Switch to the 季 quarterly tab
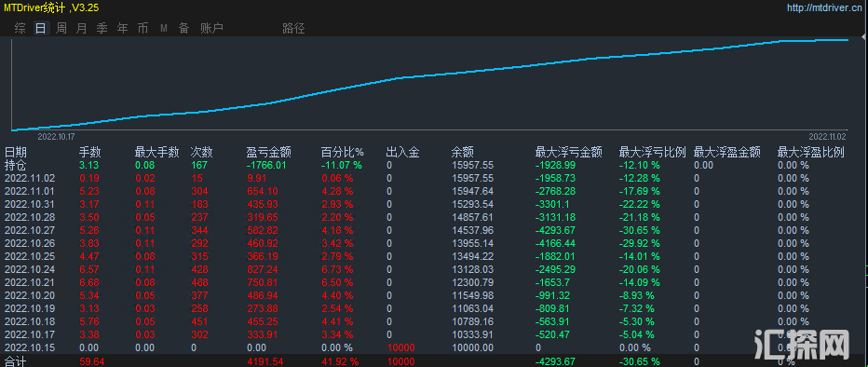 (x=102, y=28)
